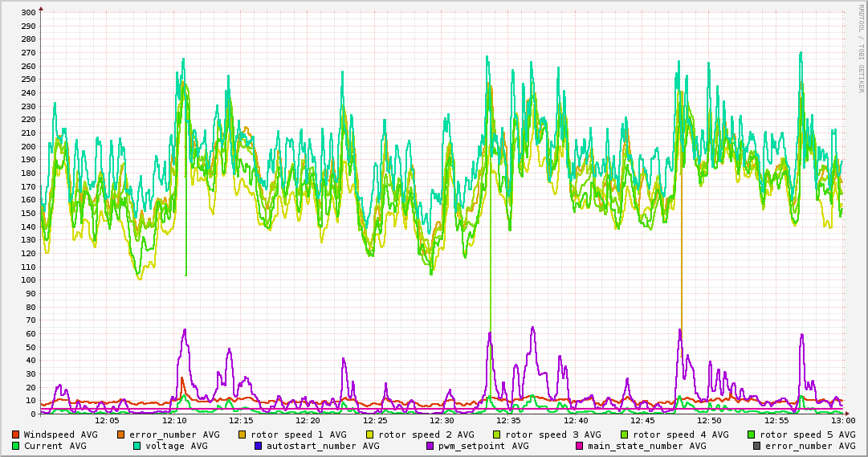This screenshot has width=868, height=457.
Task: Click the 300 value on the y-axis
Action: point(27,13)
